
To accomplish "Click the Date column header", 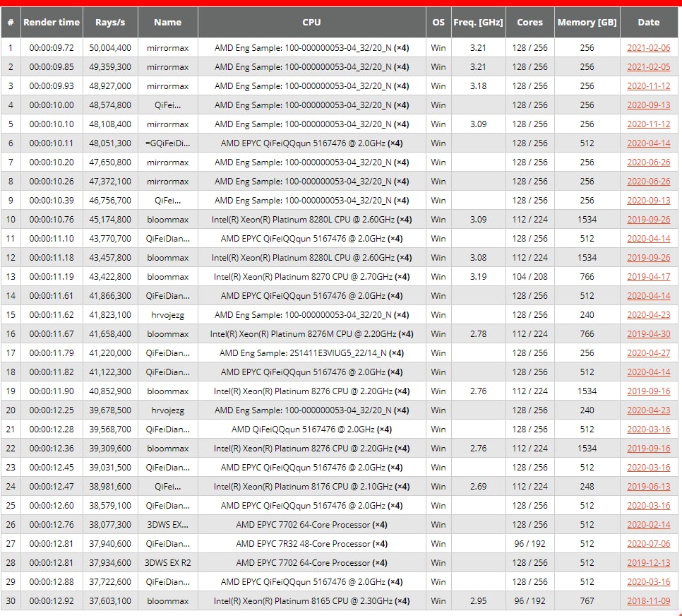I will tap(649, 22).
